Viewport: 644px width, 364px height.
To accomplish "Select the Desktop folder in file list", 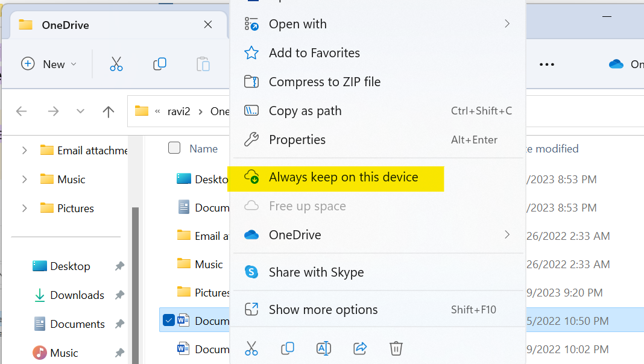I will [x=203, y=180].
